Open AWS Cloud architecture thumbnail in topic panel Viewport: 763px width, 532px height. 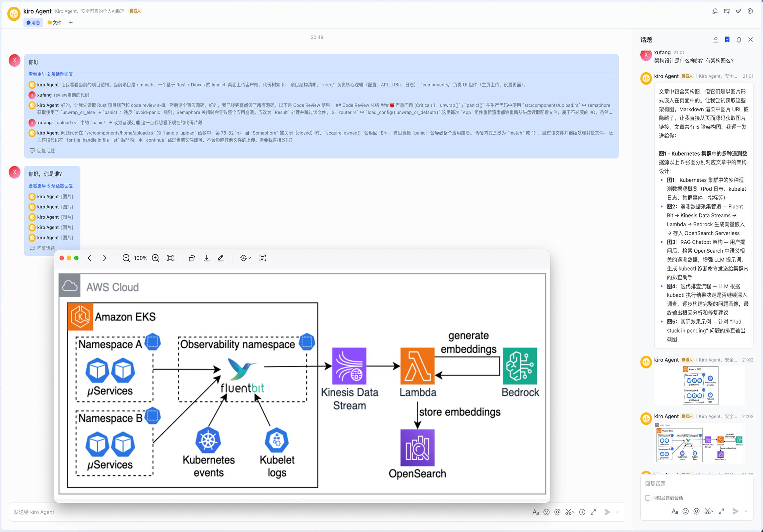(x=699, y=442)
